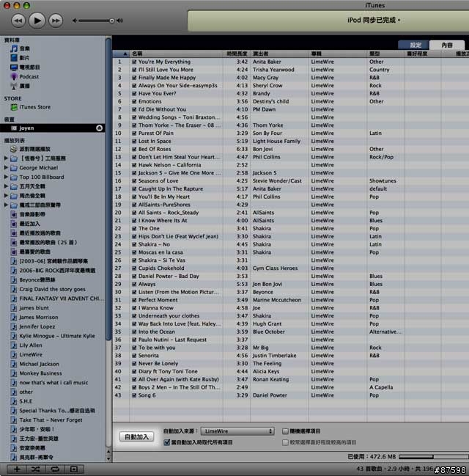Click the high-volume speaker icon
This screenshot has width=469, height=476.
click(120, 21)
